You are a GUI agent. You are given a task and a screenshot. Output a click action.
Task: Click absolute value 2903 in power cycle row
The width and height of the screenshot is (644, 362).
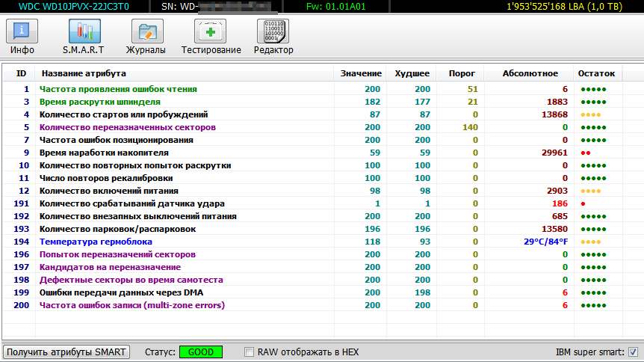pos(557,191)
